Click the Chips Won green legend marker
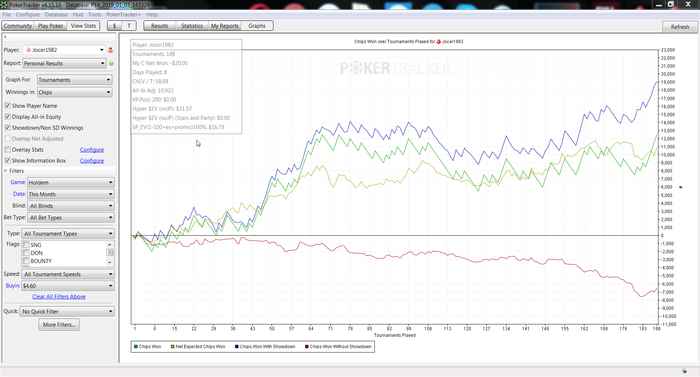The width and height of the screenshot is (700, 377). 136,347
